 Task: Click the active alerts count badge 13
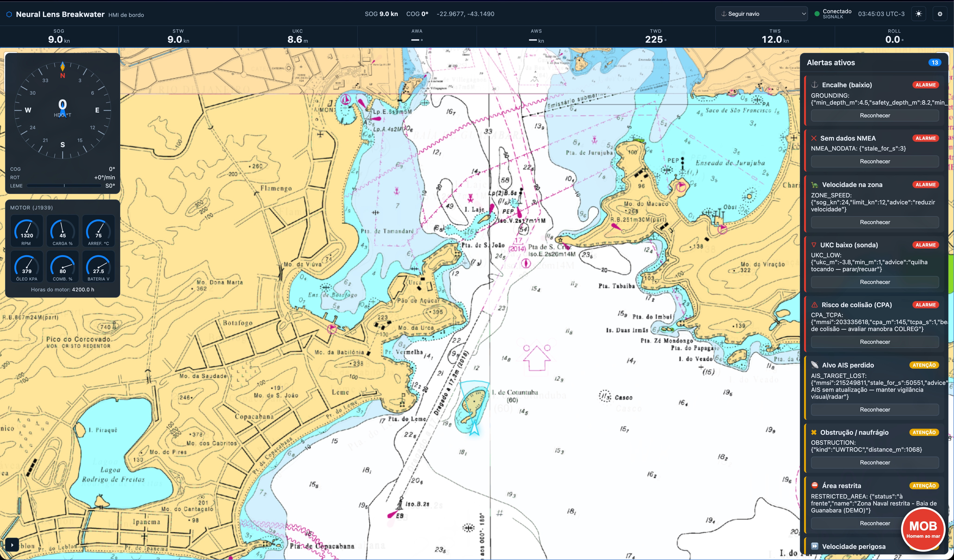coord(935,62)
